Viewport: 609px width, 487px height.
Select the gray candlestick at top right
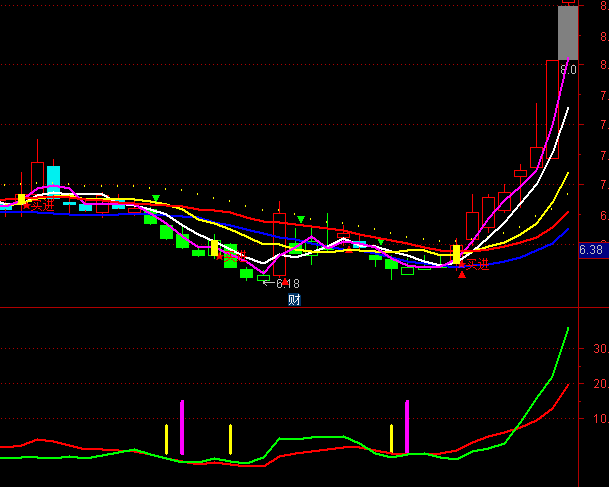point(567,32)
